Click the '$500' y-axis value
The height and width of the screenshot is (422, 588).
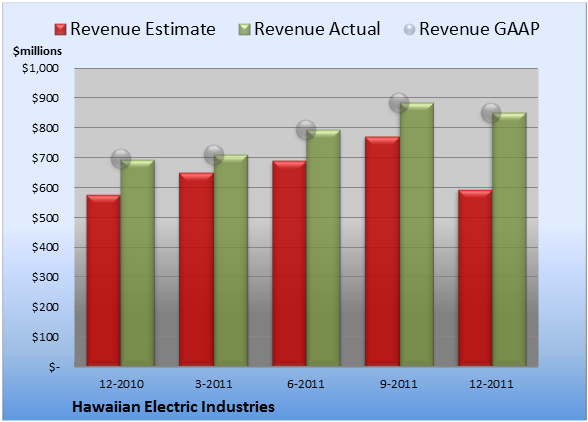click(45, 218)
